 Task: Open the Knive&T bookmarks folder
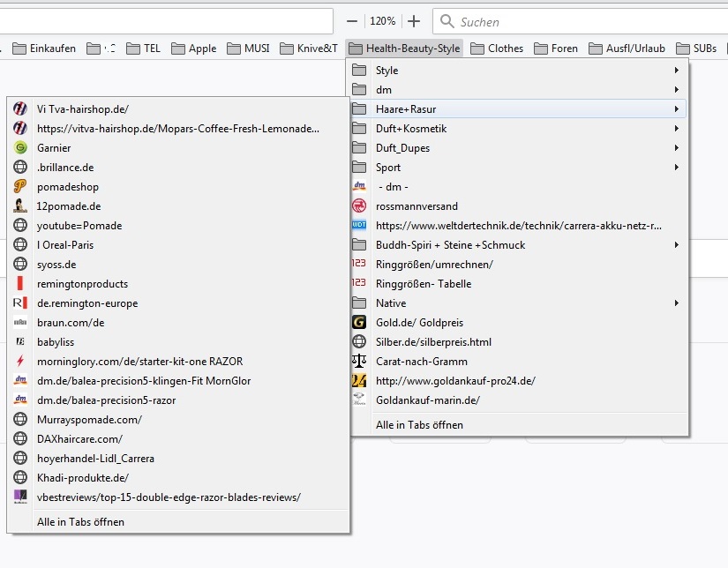tap(309, 49)
